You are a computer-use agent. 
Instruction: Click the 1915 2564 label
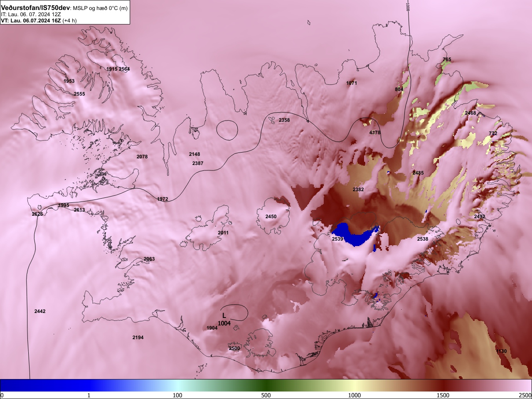click(118, 69)
